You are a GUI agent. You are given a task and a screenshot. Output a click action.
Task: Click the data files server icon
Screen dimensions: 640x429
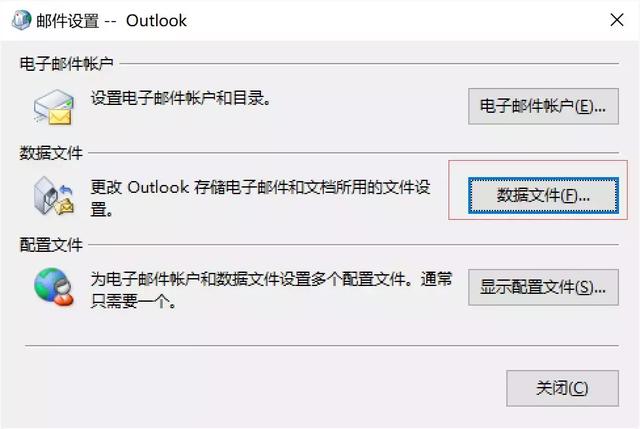pyautogui.click(x=54, y=196)
